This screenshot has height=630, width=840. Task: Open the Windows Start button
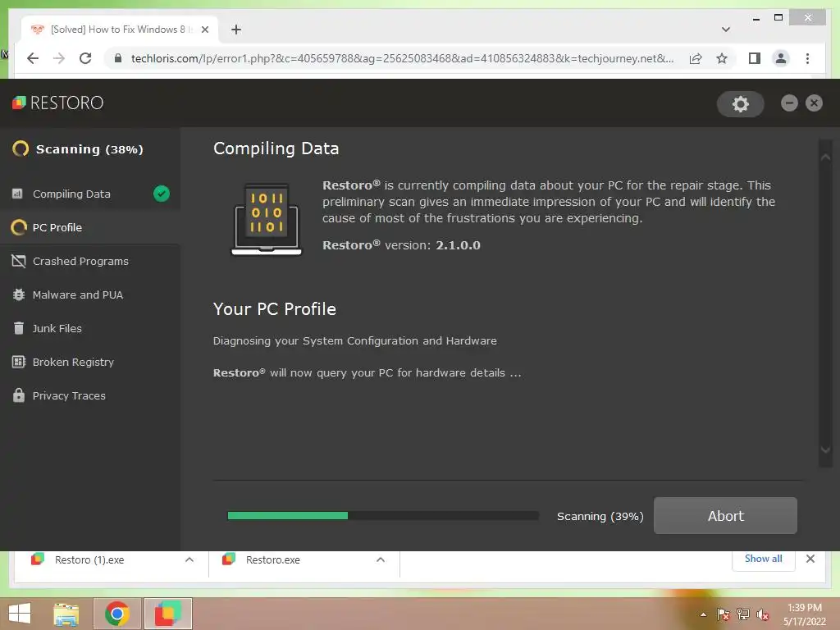[x=20, y=614]
